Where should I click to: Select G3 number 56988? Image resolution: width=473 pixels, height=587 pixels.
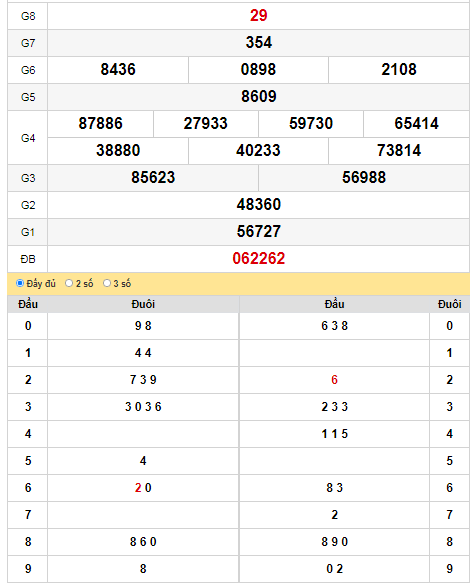pos(364,177)
